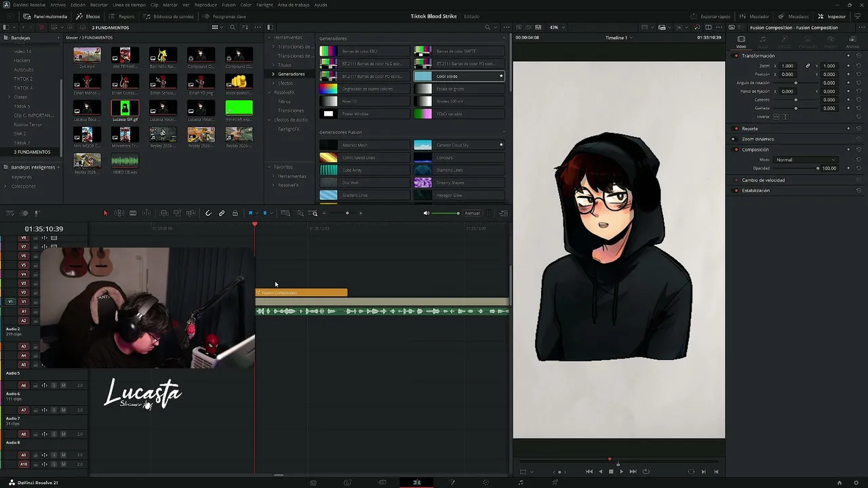Toggle solo on audio track A6

pyautogui.click(x=54, y=386)
